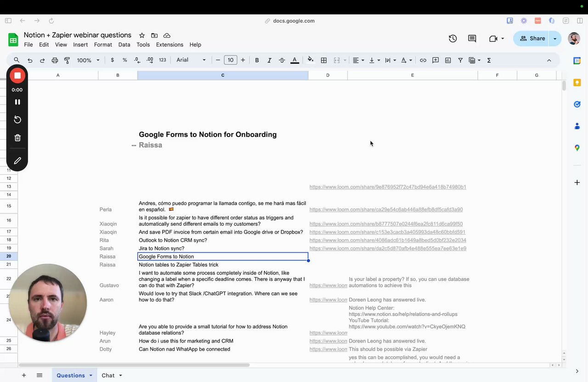
Task: Click the functions sigma icon
Action: [x=489, y=60]
